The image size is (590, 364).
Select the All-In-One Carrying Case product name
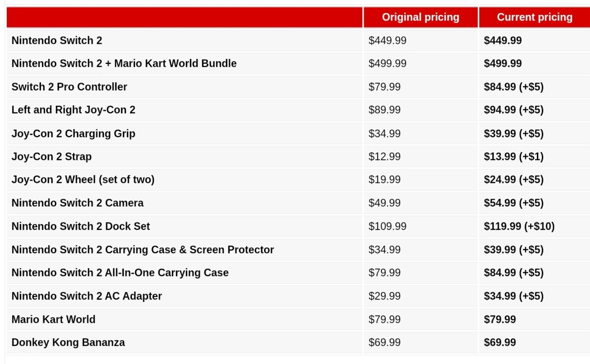(120, 273)
